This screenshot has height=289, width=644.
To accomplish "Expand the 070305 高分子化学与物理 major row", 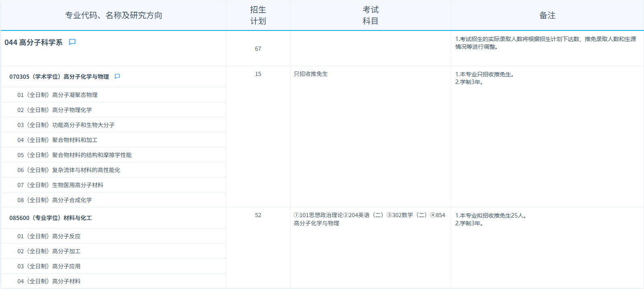I will [59, 77].
